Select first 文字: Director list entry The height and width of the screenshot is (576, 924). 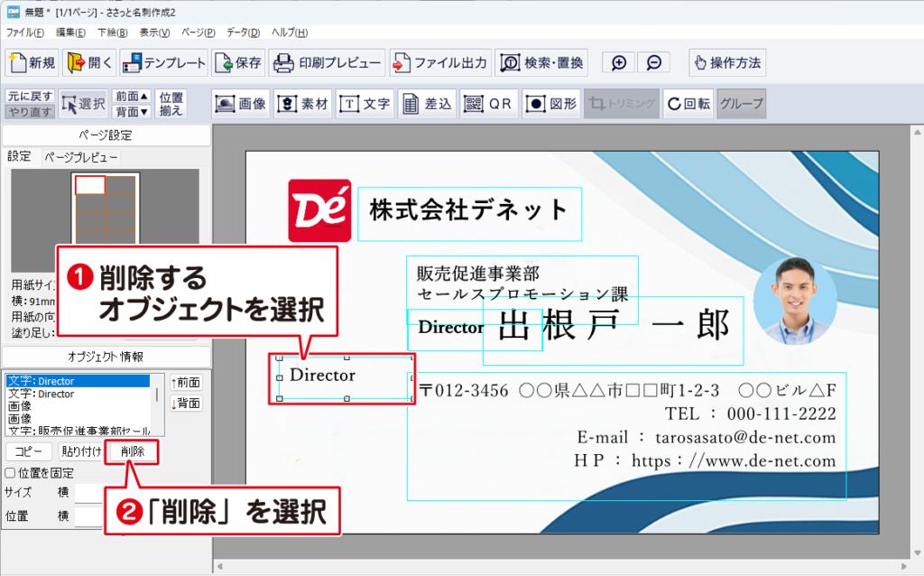pos(78,381)
